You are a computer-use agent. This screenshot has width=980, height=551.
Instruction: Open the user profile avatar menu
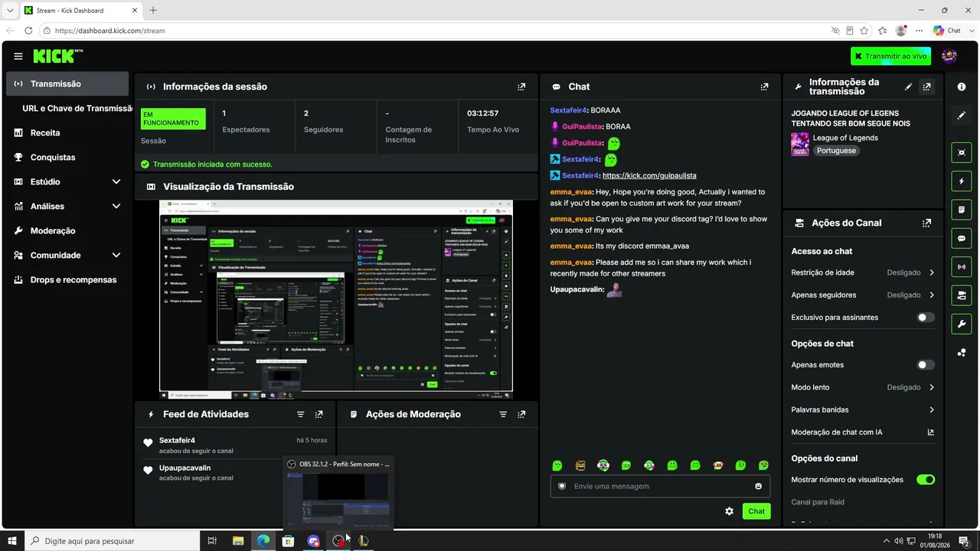point(949,56)
